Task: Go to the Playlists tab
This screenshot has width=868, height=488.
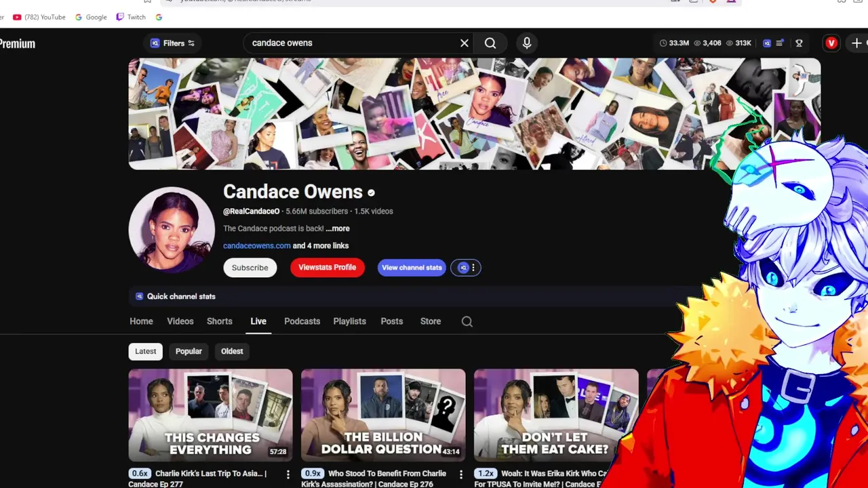Action: pyautogui.click(x=349, y=321)
